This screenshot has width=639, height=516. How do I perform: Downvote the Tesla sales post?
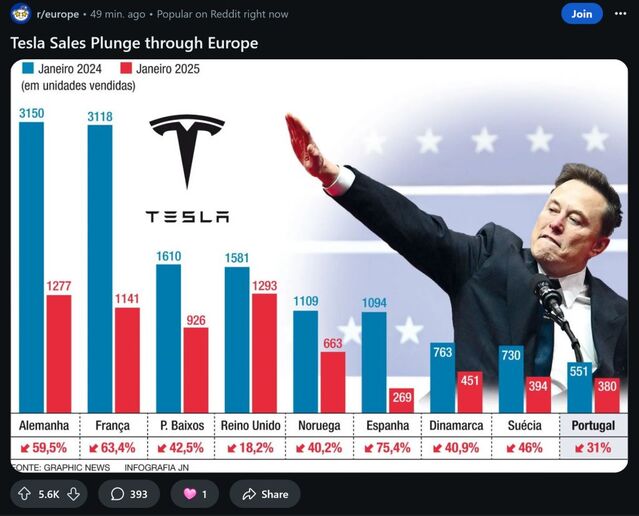pos(73,494)
